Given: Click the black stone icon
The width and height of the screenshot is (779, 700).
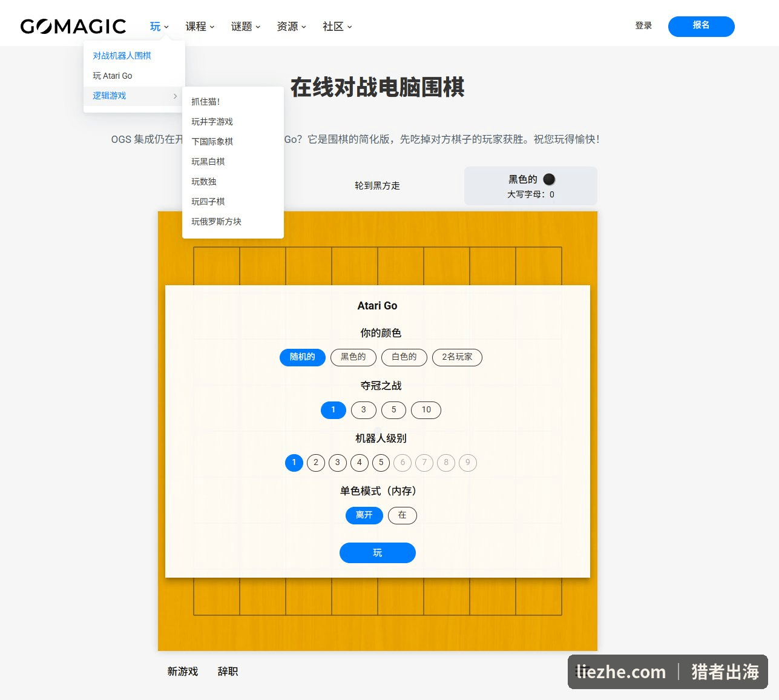Looking at the screenshot, I should (549, 179).
